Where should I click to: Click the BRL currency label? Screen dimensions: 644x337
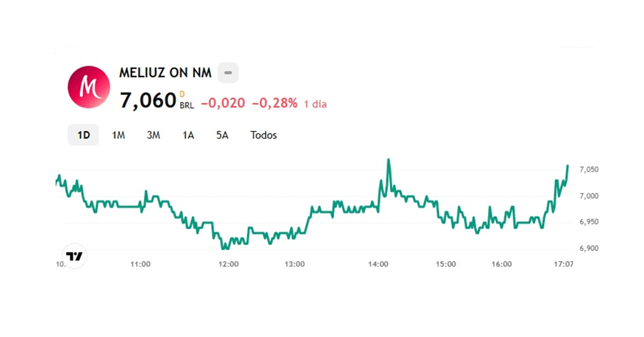tap(187, 106)
